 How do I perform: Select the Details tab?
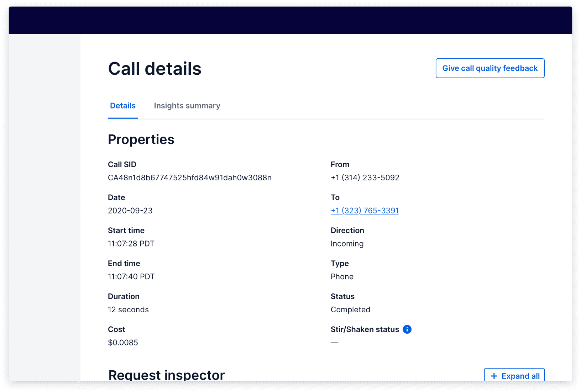(122, 106)
